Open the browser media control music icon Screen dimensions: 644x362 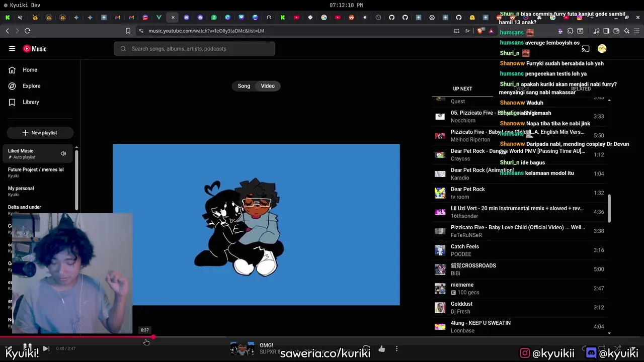596,31
